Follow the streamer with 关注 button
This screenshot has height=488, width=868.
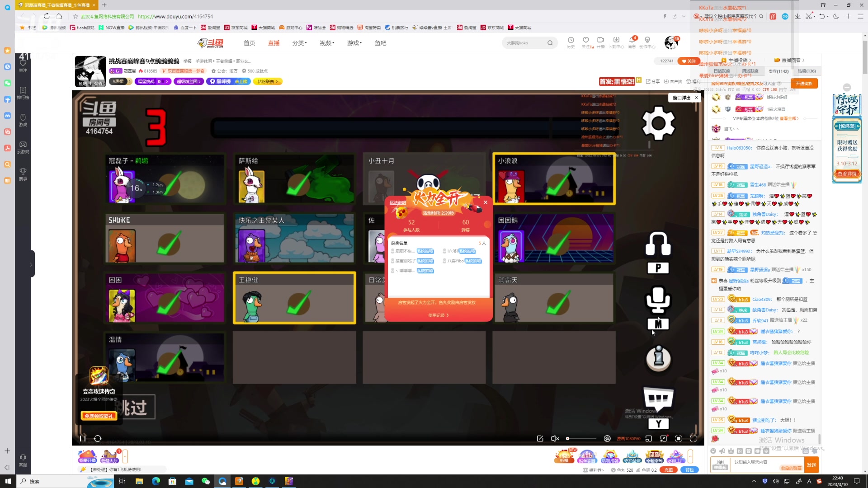(689, 61)
